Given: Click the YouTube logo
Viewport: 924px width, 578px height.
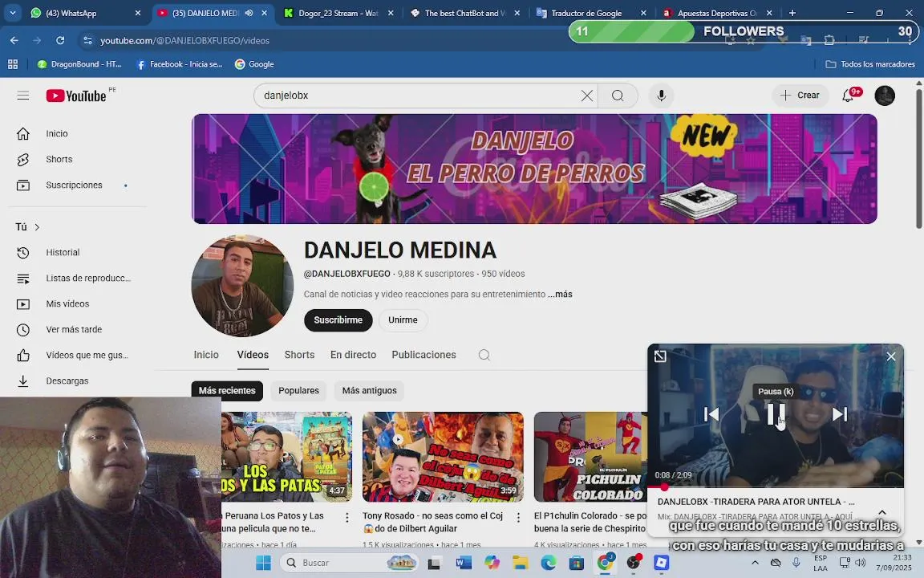Looking at the screenshot, I should point(77,96).
